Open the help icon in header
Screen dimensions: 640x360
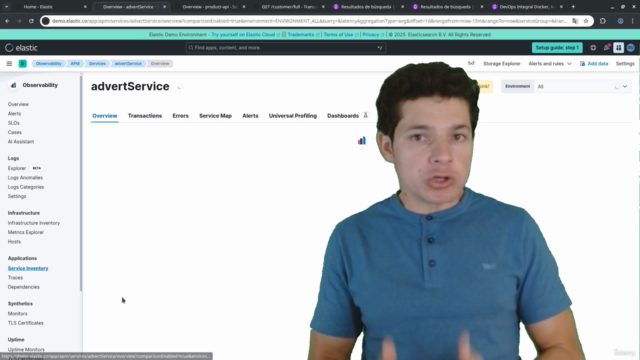593,48
